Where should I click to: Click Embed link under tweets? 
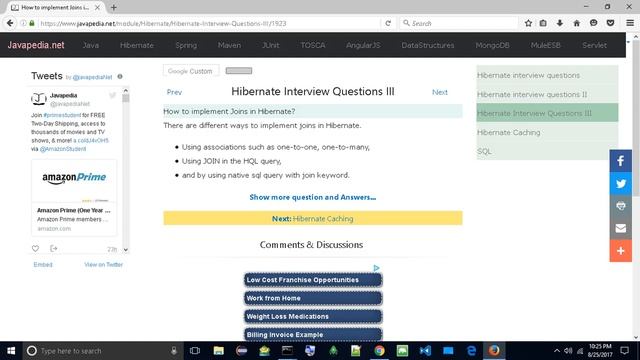tap(43, 264)
